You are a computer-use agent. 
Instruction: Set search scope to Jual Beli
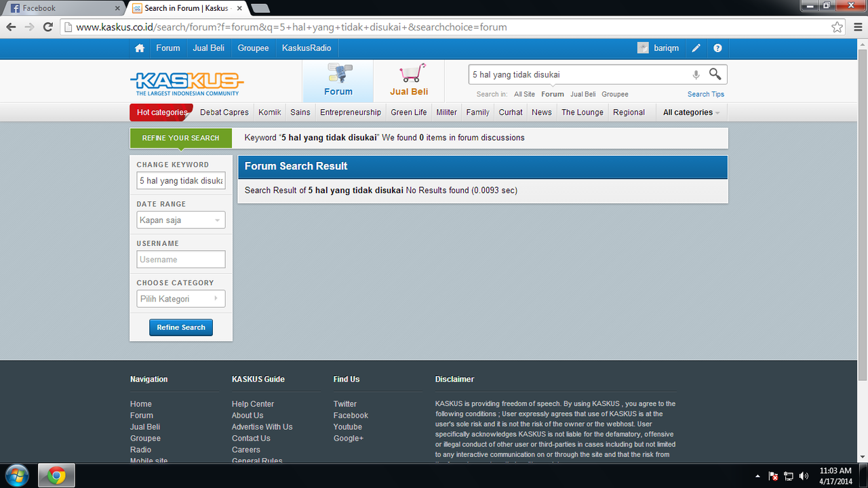(x=583, y=94)
